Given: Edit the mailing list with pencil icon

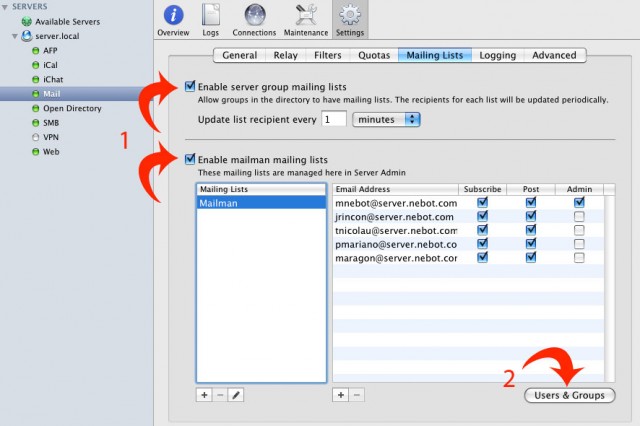Looking at the screenshot, I should click(236, 395).
